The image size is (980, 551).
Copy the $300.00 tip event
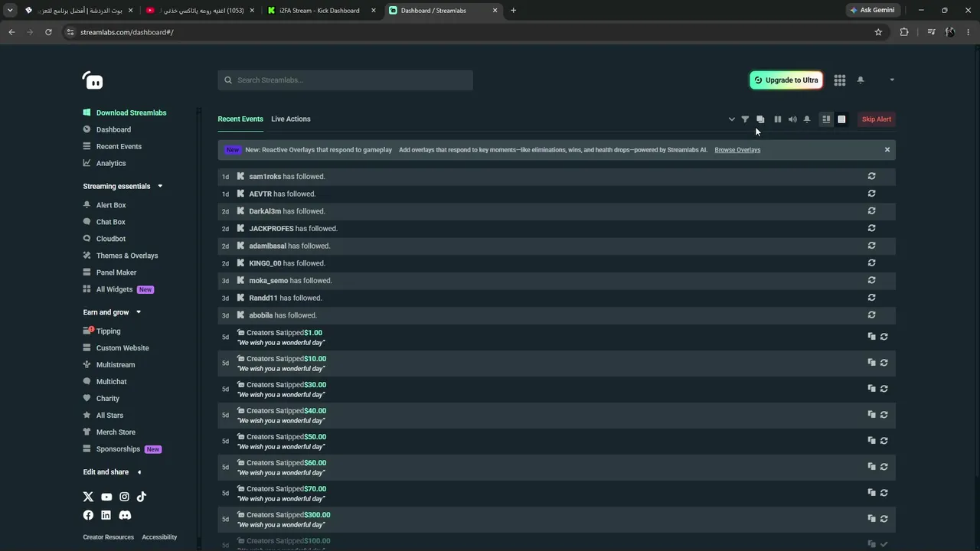click(x=871, y=519)
